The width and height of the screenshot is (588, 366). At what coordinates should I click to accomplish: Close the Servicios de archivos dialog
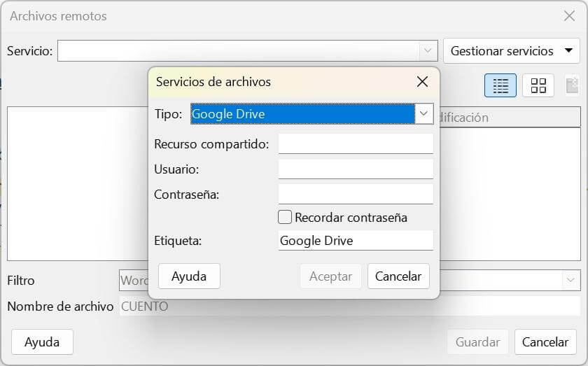422,81
